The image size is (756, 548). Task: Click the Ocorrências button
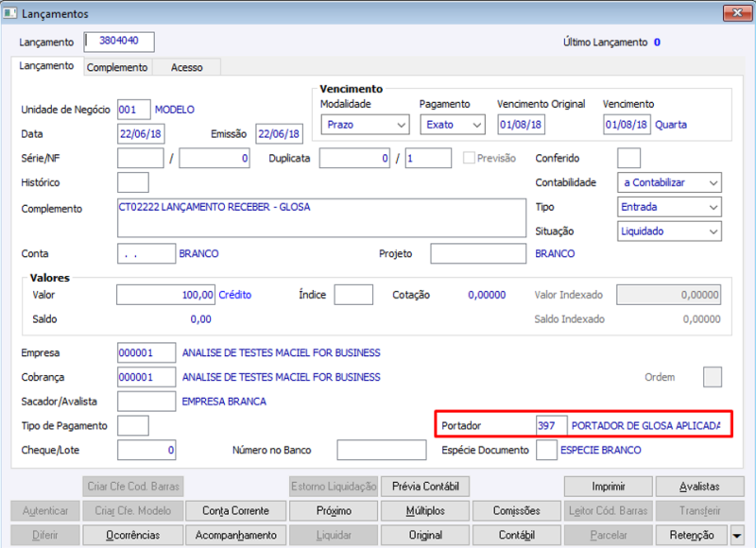pyautogui.click(x=133, y=535)
